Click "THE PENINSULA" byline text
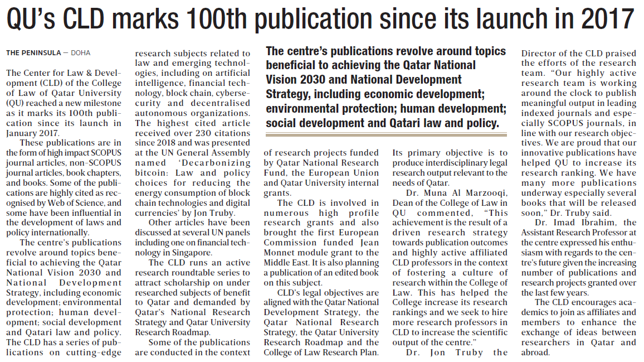Image resolution: width=644 pixels, height=362 pixels. click(33, 53)
